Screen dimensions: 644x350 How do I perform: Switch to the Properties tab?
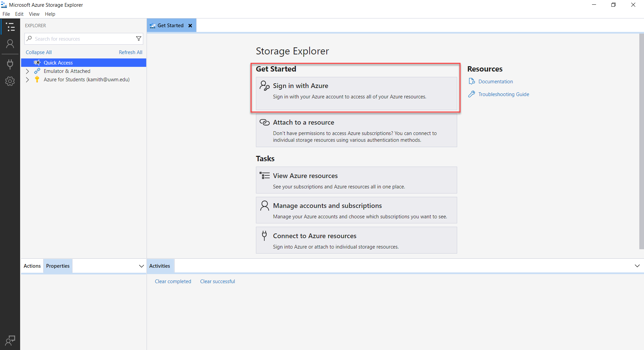coord(58,266)
